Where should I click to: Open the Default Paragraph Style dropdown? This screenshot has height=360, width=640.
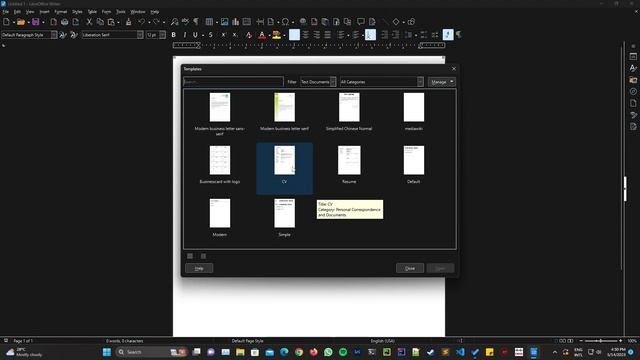coord(54,35)
